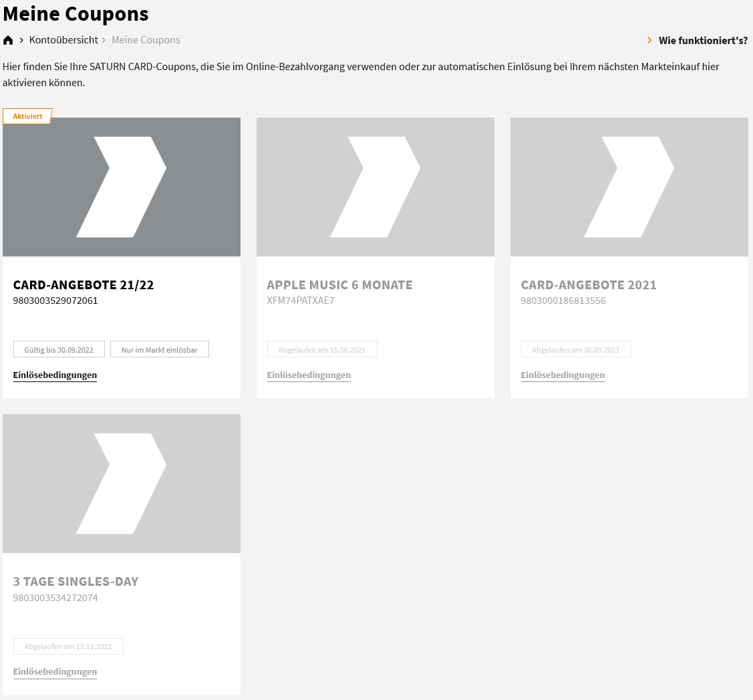Select the CARD-ANGEBOTE 2021 title

(x=589, y=285)
